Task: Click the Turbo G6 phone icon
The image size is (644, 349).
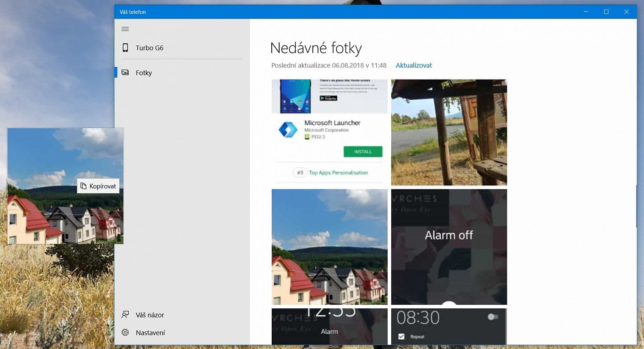Action: click(x=125, y=48)
